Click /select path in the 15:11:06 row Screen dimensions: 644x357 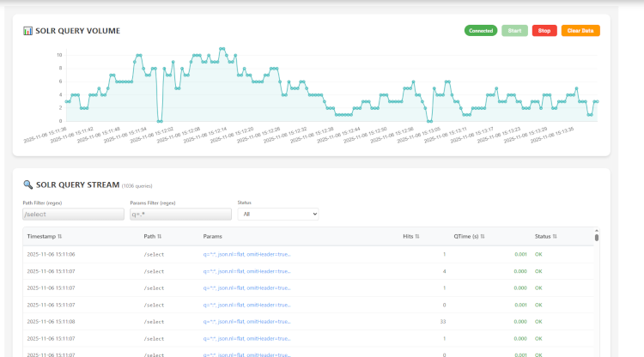coord(154,254)
